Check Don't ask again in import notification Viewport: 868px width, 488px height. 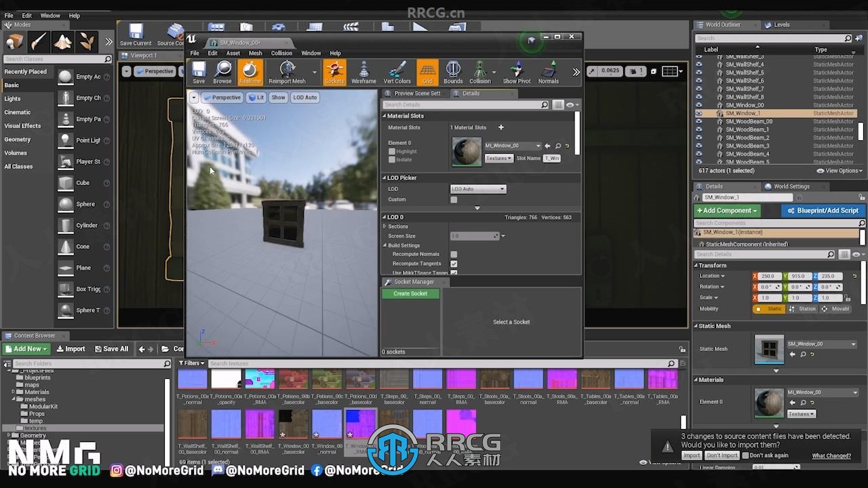[746, 455]
